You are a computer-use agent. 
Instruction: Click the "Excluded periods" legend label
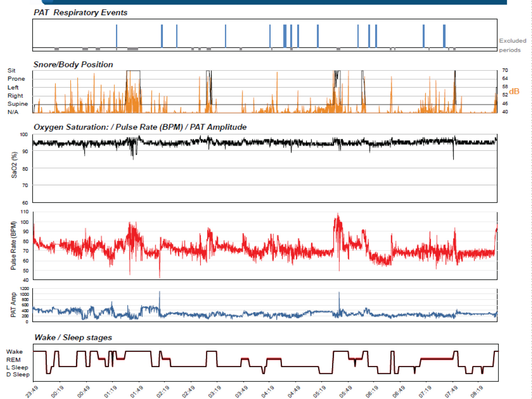[512, 45]
